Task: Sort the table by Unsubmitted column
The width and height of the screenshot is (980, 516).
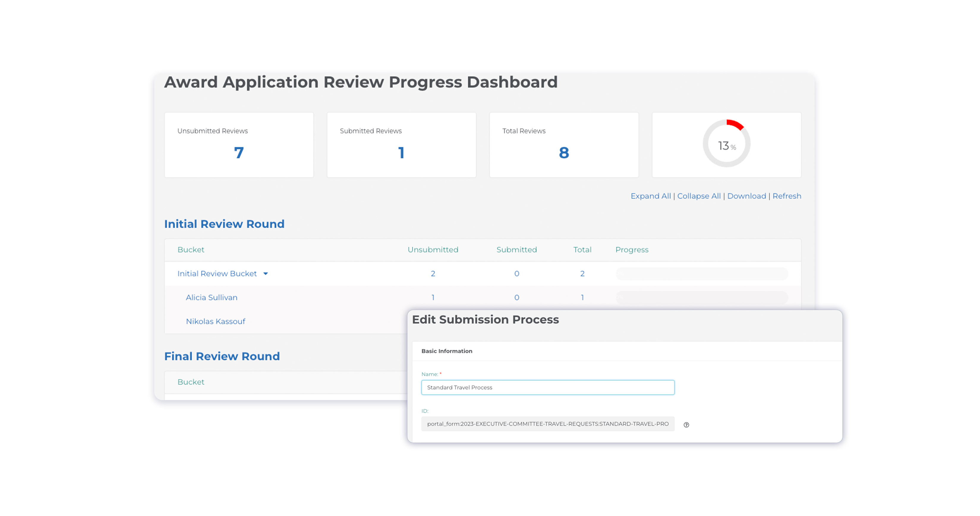Action: tap(433, 250)
